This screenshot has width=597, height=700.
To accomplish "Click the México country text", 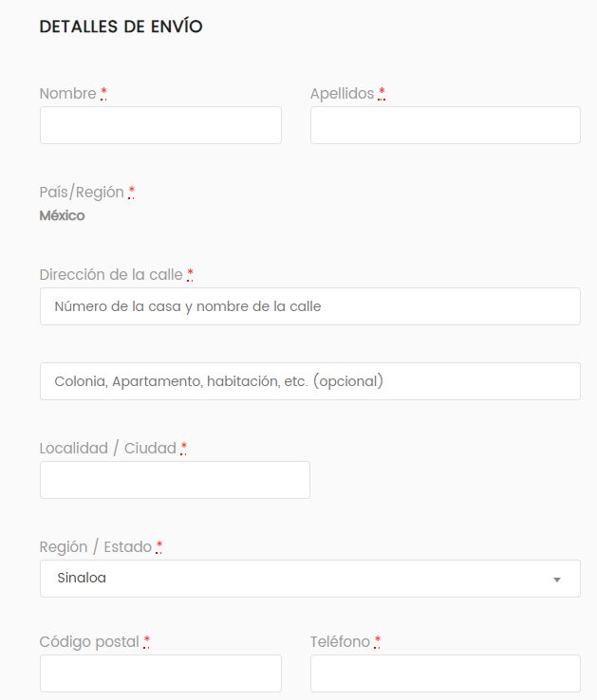I will tap(62, 215).
